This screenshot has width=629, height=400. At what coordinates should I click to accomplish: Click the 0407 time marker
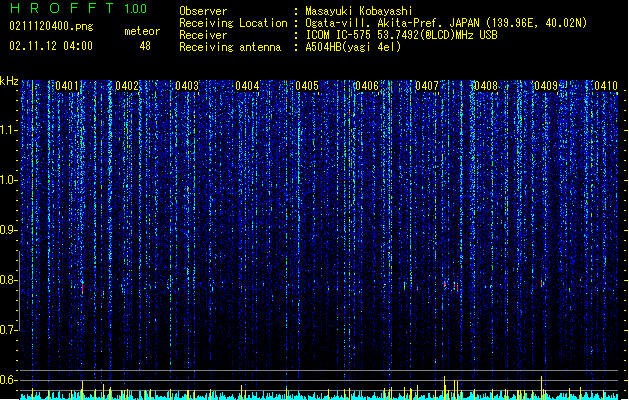[427, 86]
